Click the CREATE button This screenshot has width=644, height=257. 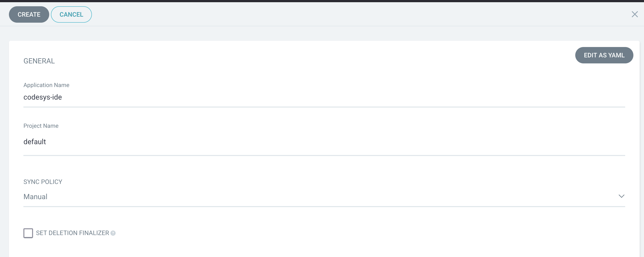(29, 14)
